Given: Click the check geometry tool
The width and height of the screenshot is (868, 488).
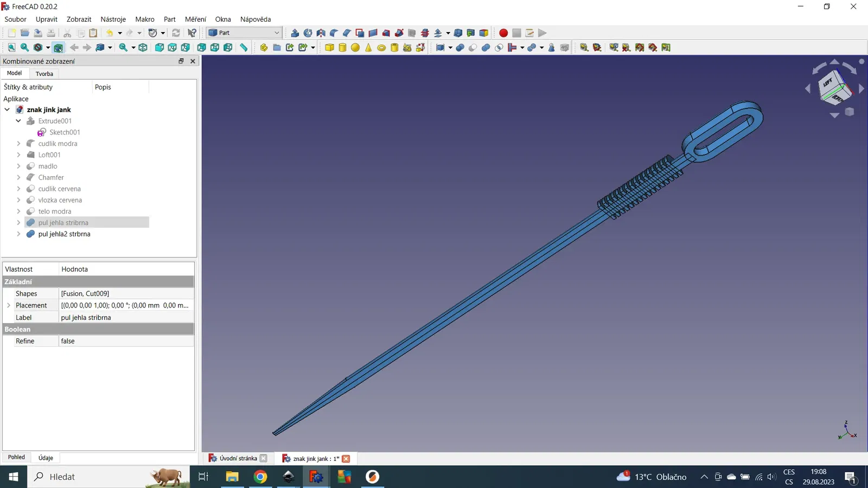Looking at the screenshot, I should click(x=552, y=48).
